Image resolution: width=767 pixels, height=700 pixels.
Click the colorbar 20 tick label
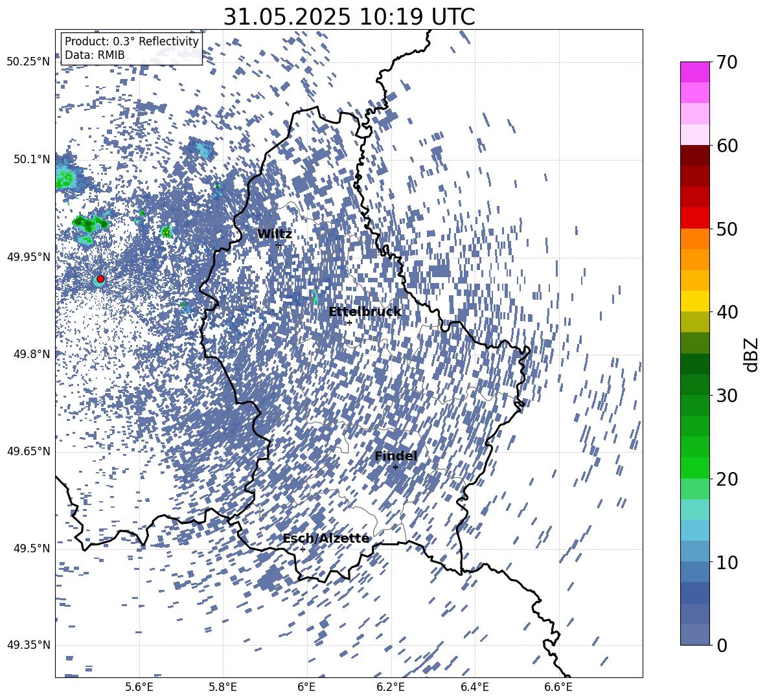727,479
